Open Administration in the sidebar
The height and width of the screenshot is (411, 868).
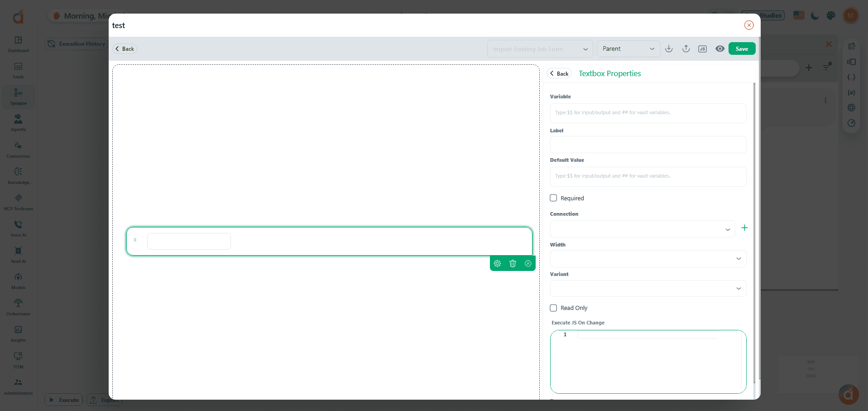[18, 387]
